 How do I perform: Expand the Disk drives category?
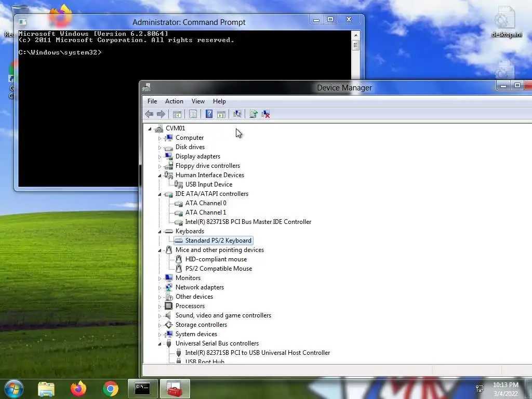(x=159, y=148)
